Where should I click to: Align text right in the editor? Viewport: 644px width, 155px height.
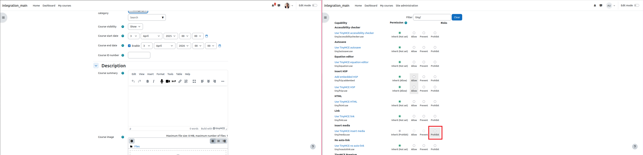pyautogui.click(x=214, y=81)
